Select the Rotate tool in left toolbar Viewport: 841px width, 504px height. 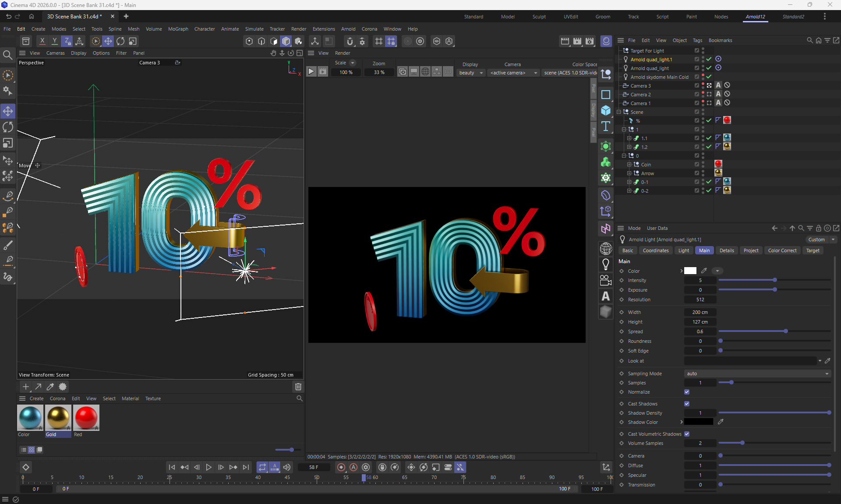[8, 127]
